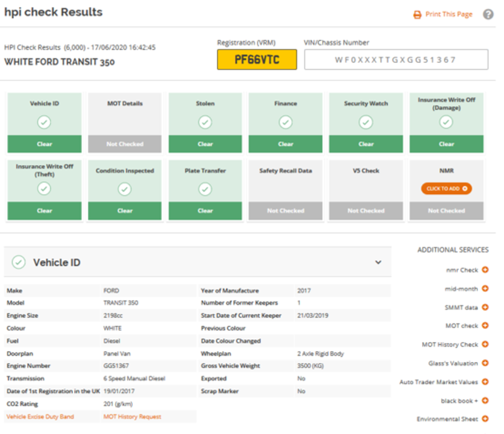504x434 pixels.
Task: Select the Stolen tile checkmark
Action: (x=205, y=122)
